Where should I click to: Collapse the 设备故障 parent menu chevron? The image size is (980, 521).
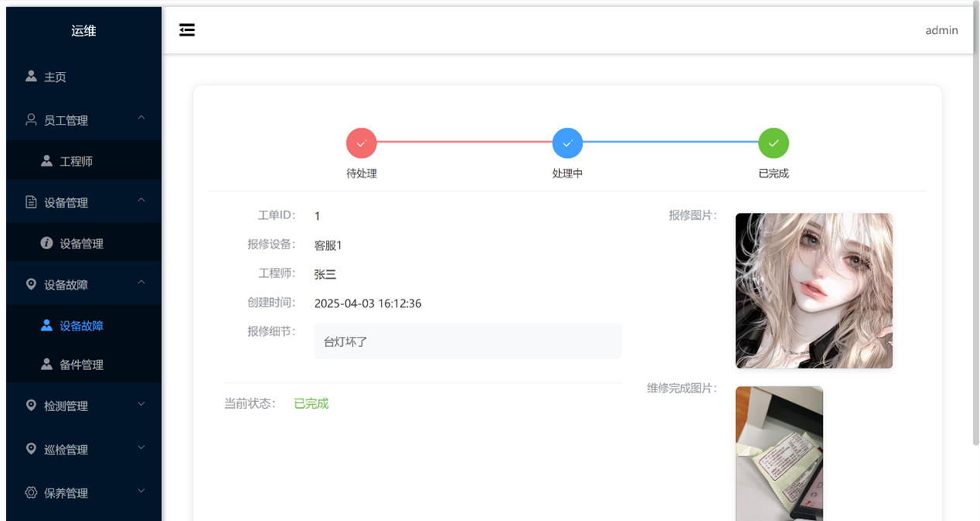(141, 282)
